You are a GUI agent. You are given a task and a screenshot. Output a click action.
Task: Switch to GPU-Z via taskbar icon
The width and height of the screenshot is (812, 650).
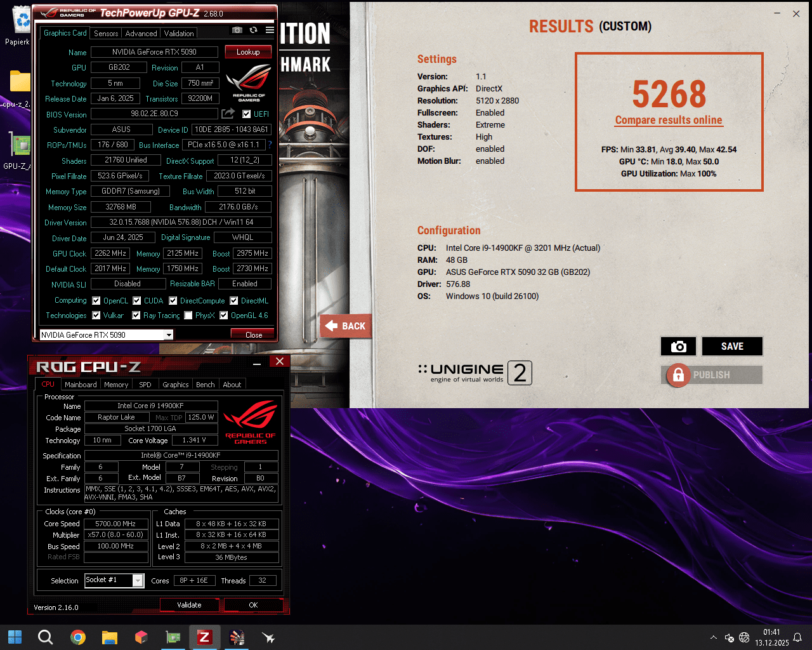pos(173,637)
